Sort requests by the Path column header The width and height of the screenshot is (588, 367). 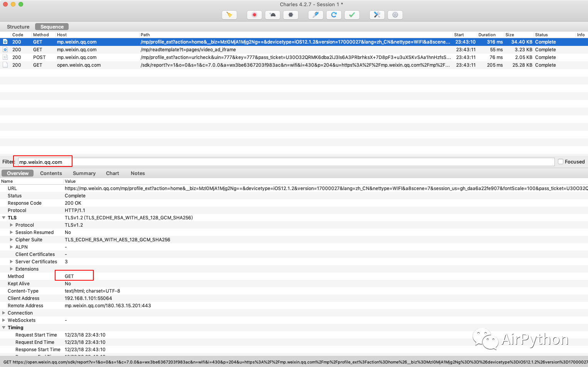pyautogui.click(x=145, y=35)
